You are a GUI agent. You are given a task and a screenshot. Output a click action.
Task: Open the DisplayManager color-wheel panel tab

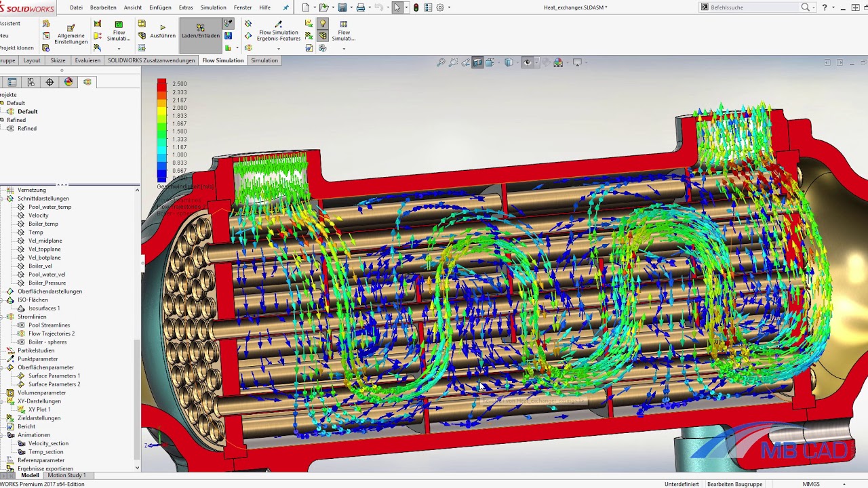tap(68, 82)
